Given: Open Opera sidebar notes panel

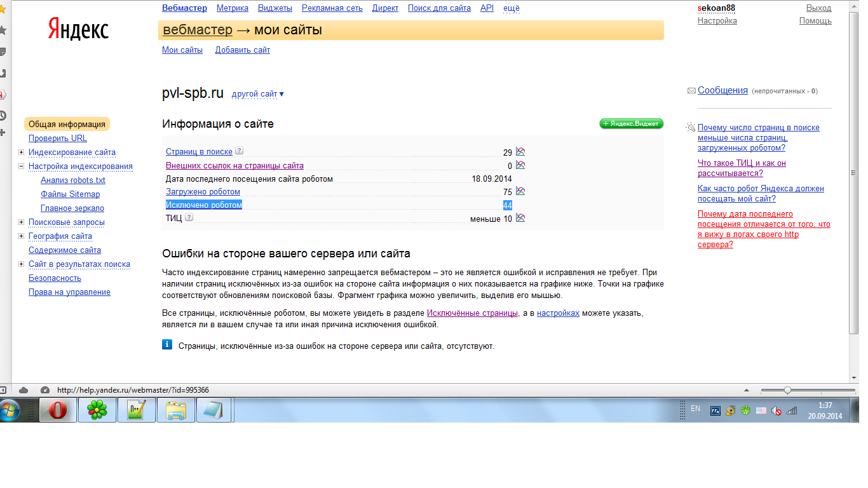Looking at the screenshot, I should [3, 51].
